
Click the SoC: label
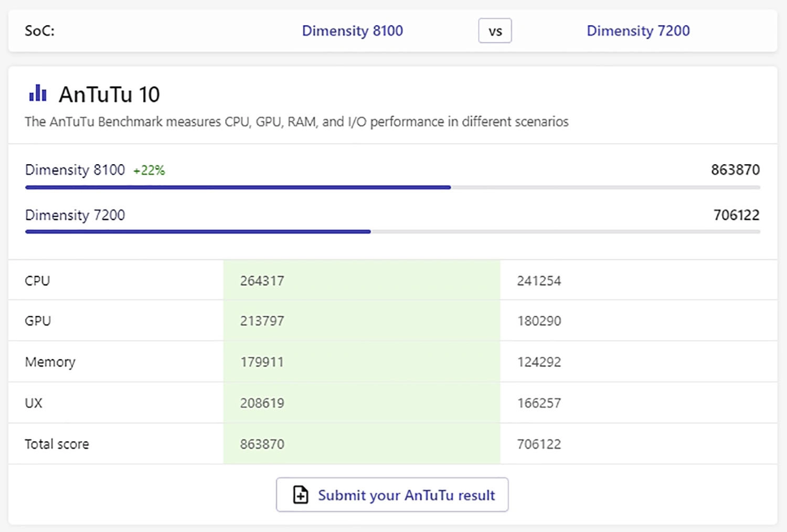click(40, 31)
